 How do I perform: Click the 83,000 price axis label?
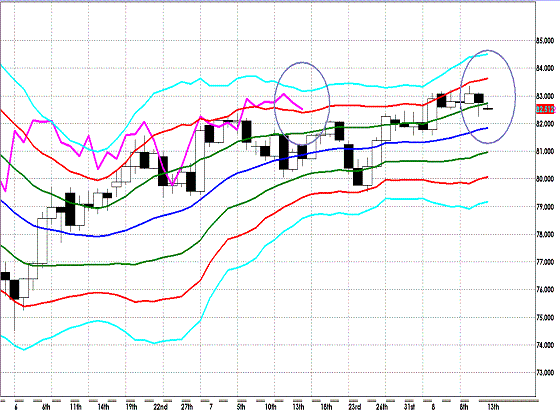pyautogui.click(x=545, y=96)
